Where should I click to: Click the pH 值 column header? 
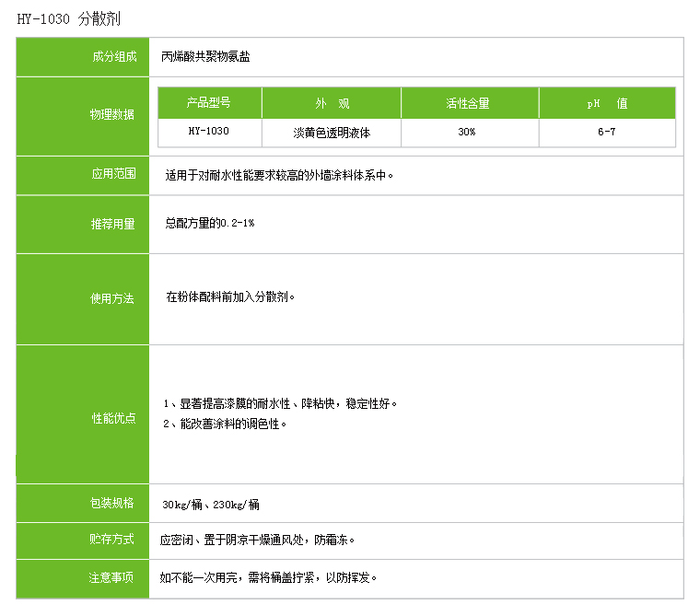click(x=606, y=103)
